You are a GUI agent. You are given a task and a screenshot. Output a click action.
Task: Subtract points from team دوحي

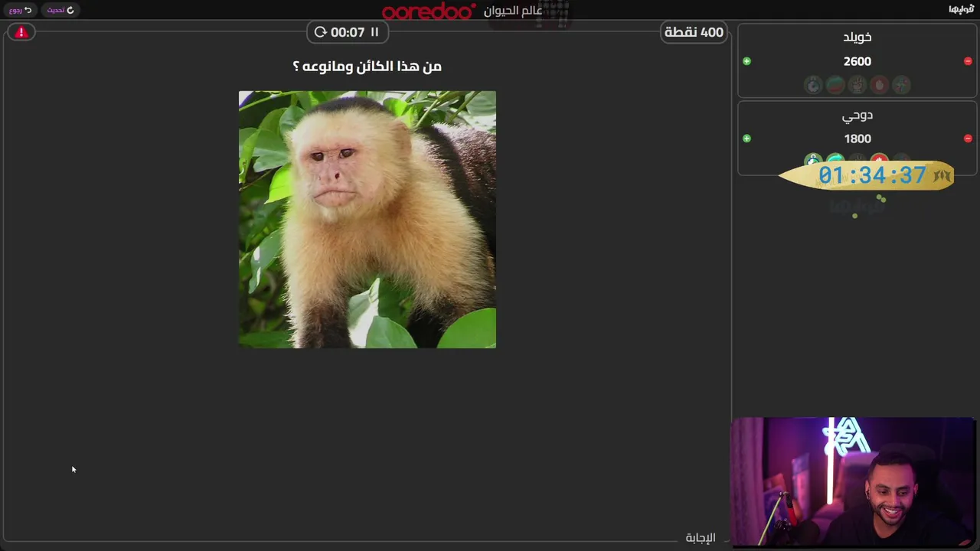[x=968, y=139]
